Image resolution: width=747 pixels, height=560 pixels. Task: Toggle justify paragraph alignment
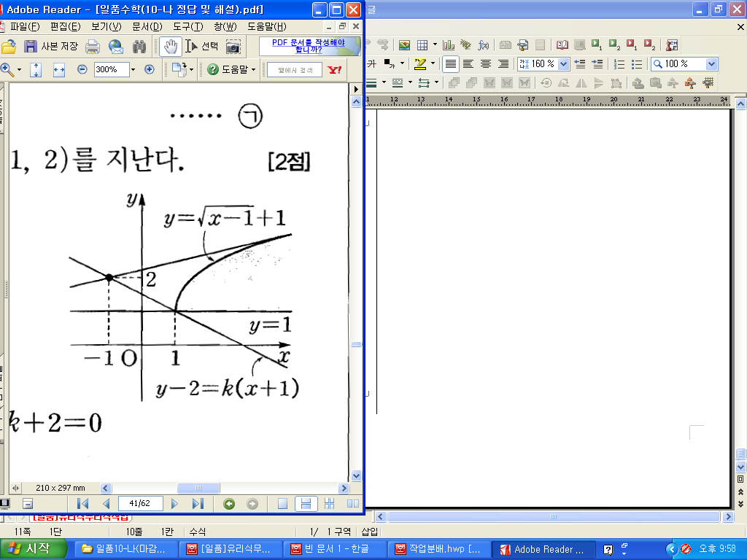(x=451, y=64)
